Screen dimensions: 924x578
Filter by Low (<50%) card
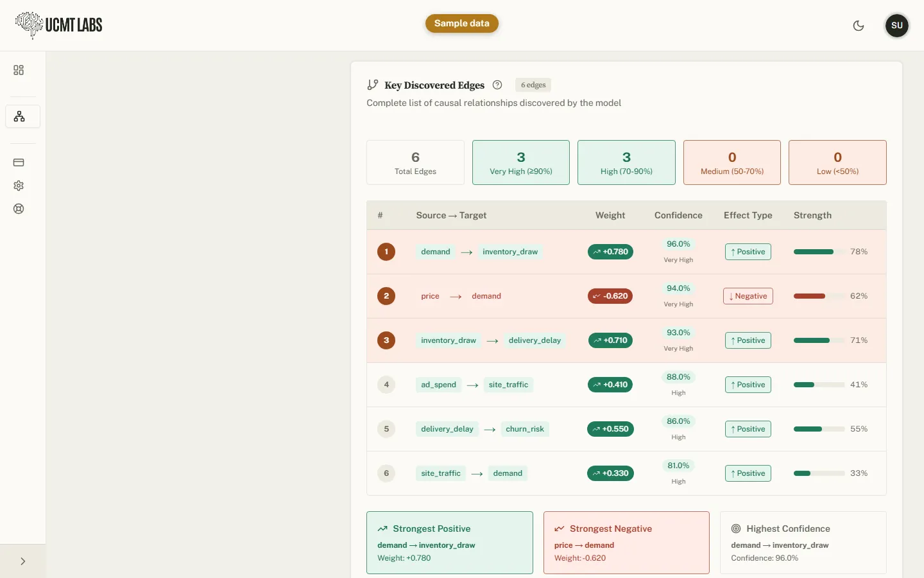click(x=837, y=162)
